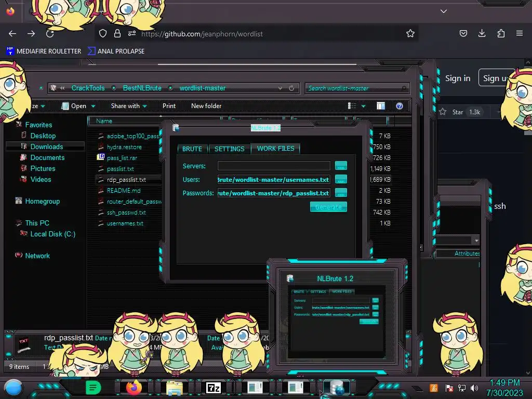Viewport: 532px width, 399px height.
Task: Click the volume speaker tray icon
Action: [x=474, y=388]
